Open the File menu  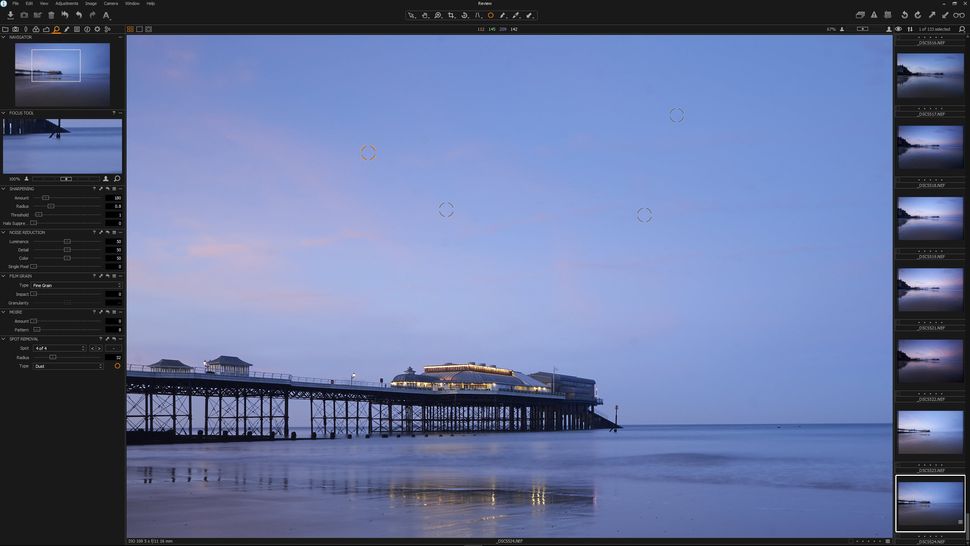point(15,4)
